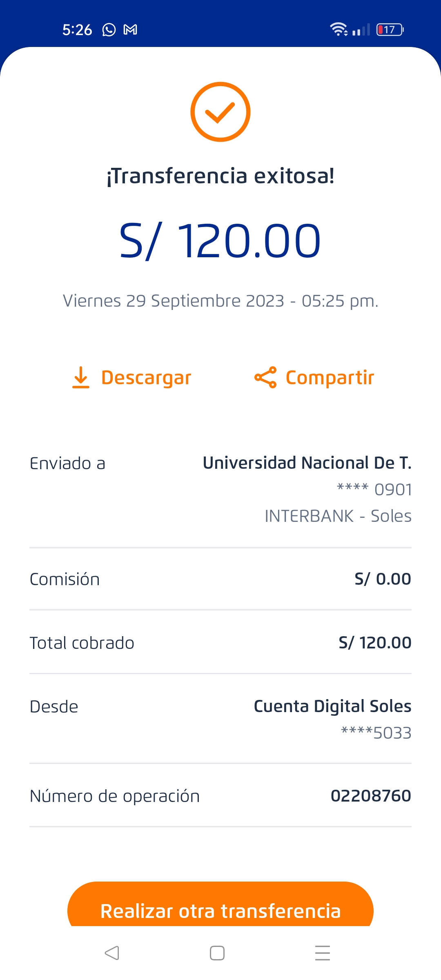Tap the Cuenta Digital Soles source account
This screenshot has height=980, width=441.
(332, 706)
